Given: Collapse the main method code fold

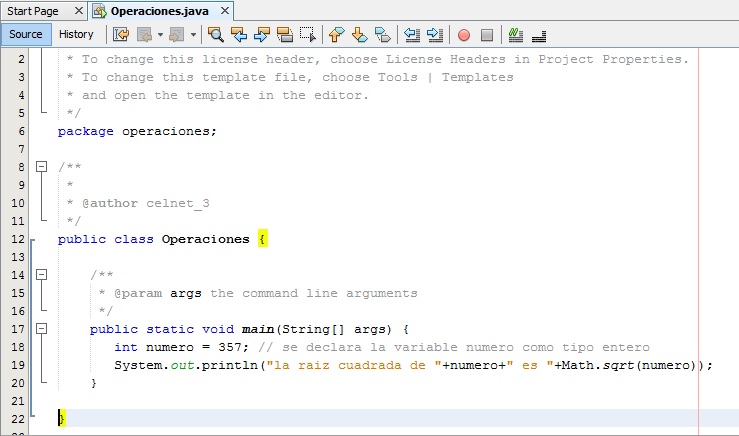Looking at the screenshot, I should (x=41, y=328).
